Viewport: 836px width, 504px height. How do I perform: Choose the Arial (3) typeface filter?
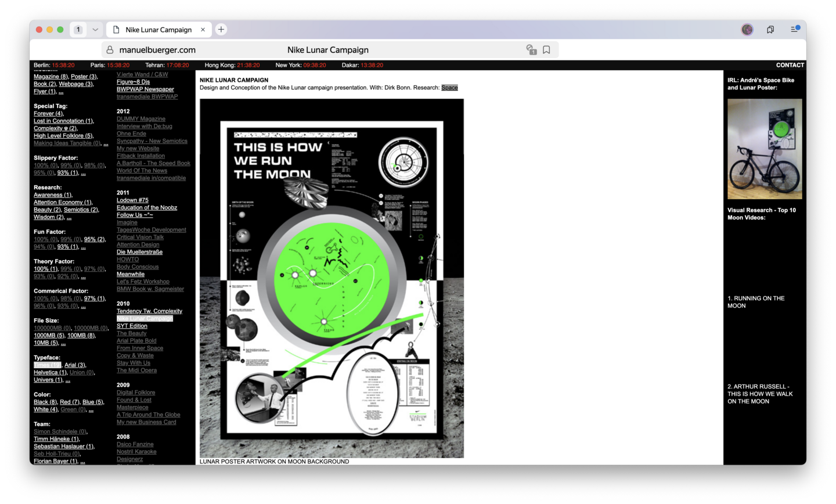pyautogui.click(x=75, y=365)
